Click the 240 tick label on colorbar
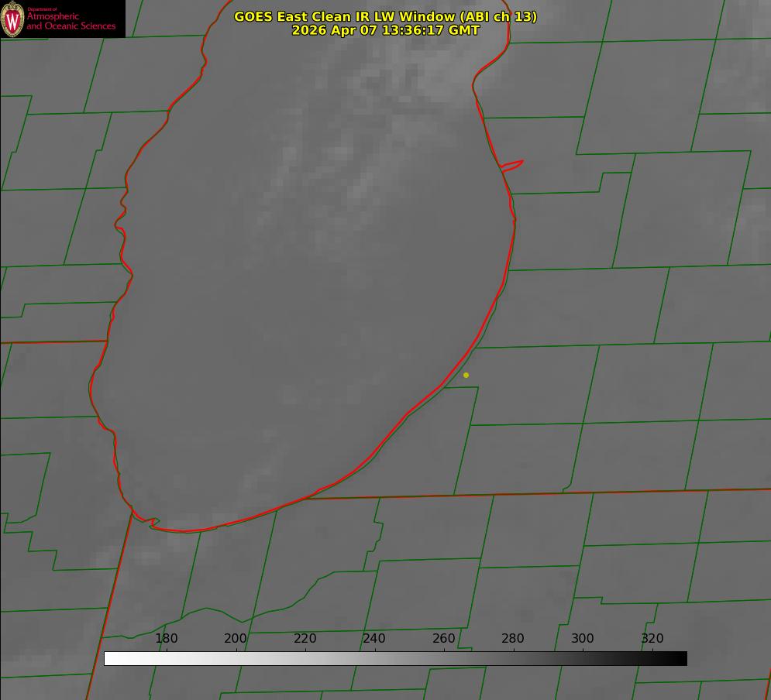The width and height of the screenshot is (771, 700). 374,638
